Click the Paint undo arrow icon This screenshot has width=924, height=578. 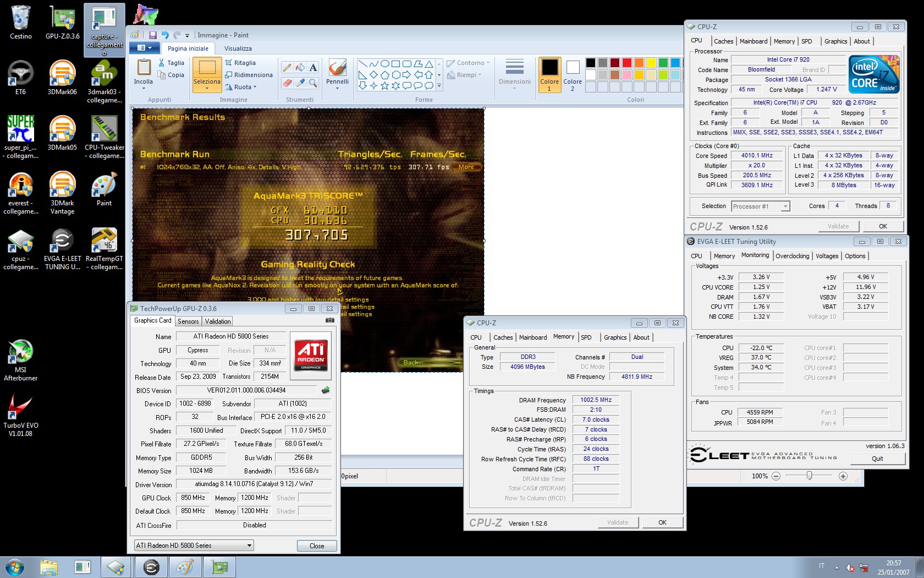click(x=164, y=35)
